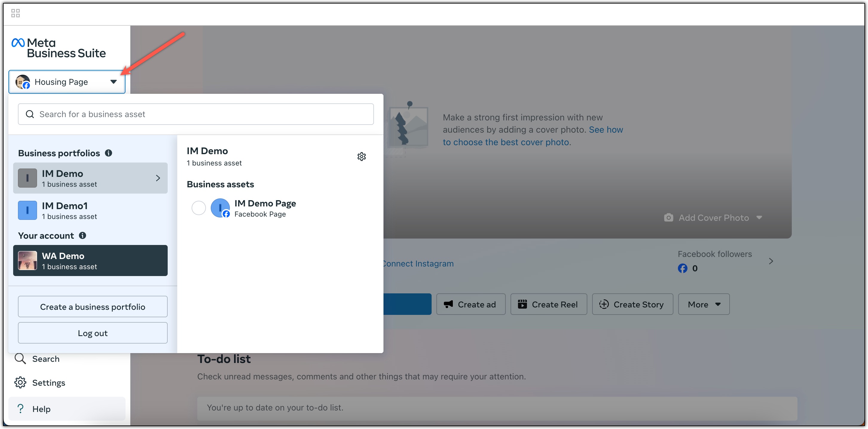Click the IM Demo Page Facebook avatar

click(x=220, y=208)
